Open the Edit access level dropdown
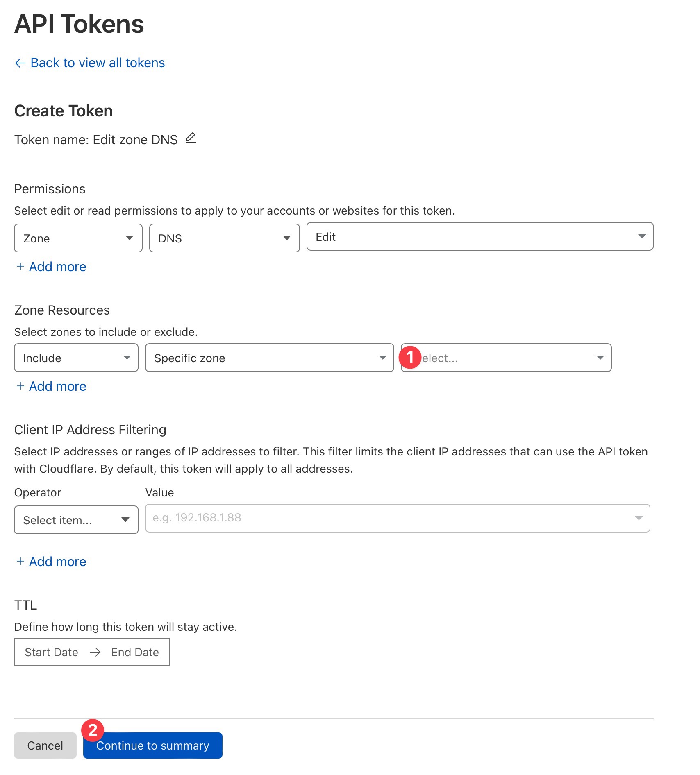Viewport: 700px width, 775px height. (480, 236)
